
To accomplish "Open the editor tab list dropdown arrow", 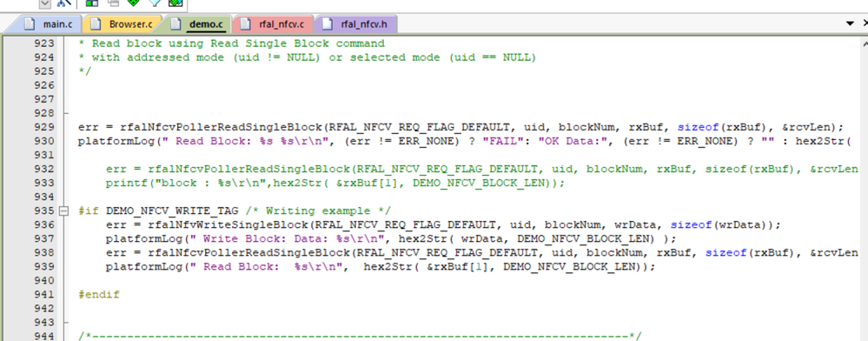I will click(851, 23).
